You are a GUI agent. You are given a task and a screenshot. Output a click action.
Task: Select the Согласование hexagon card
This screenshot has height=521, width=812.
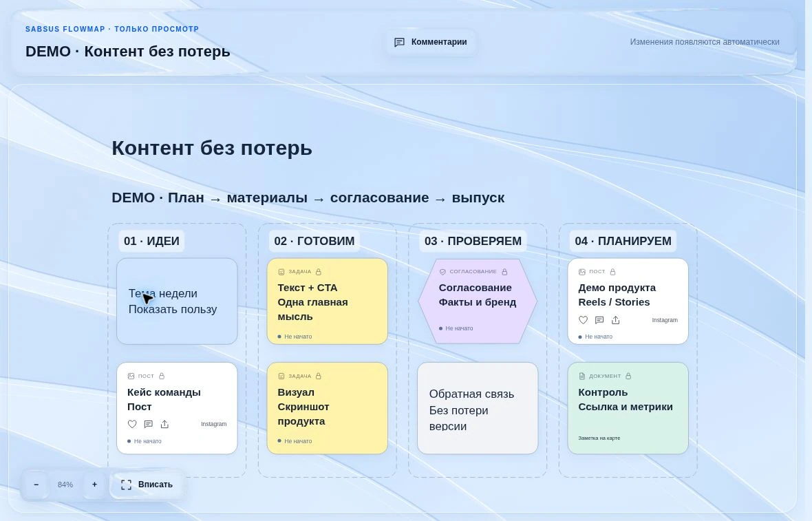click(478, 301)
